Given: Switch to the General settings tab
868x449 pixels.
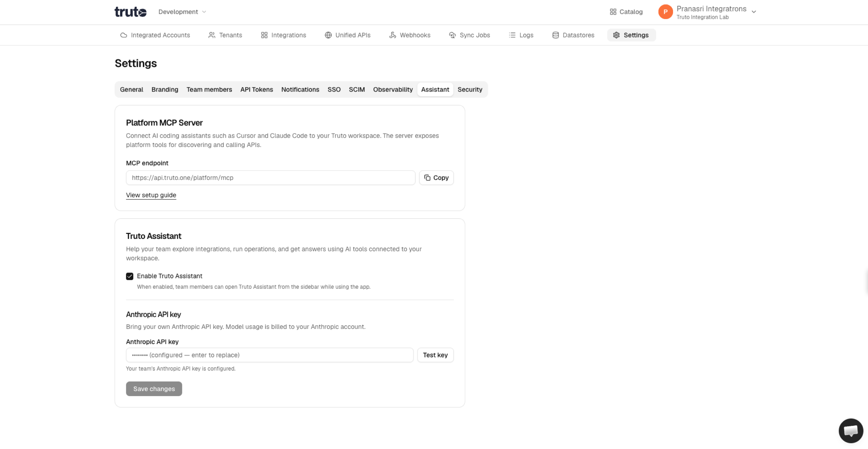Looking at the screenshot, I should [x=132, y=90].
